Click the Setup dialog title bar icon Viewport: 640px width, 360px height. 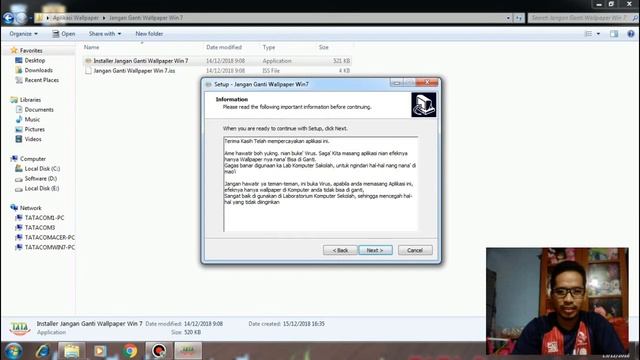209,84
